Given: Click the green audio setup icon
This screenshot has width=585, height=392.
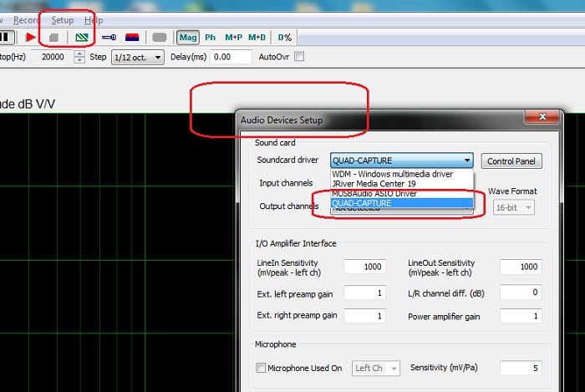Looking at the screenshot, I should (82, 37).
